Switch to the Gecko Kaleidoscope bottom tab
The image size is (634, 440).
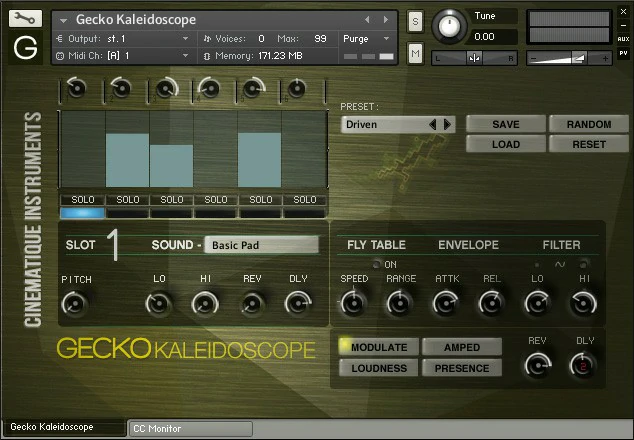65,427
